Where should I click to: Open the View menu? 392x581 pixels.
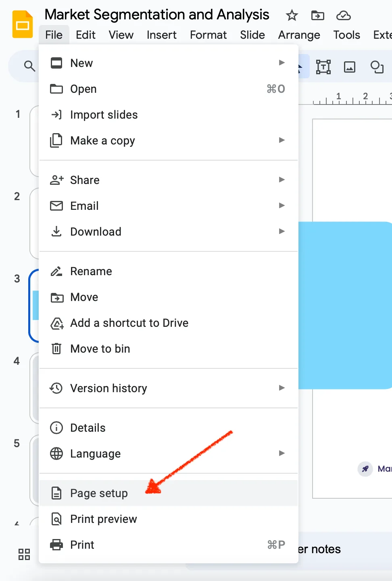[121, 35]
